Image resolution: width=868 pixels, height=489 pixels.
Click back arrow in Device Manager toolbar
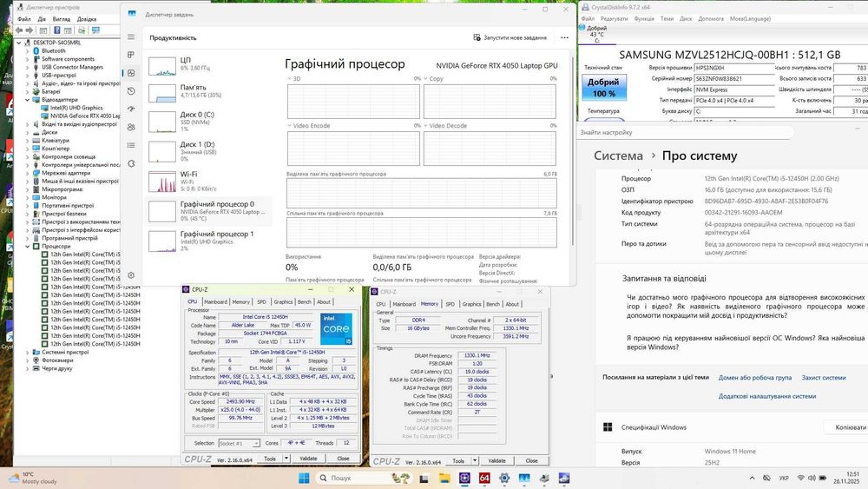(x=19, y=30)
